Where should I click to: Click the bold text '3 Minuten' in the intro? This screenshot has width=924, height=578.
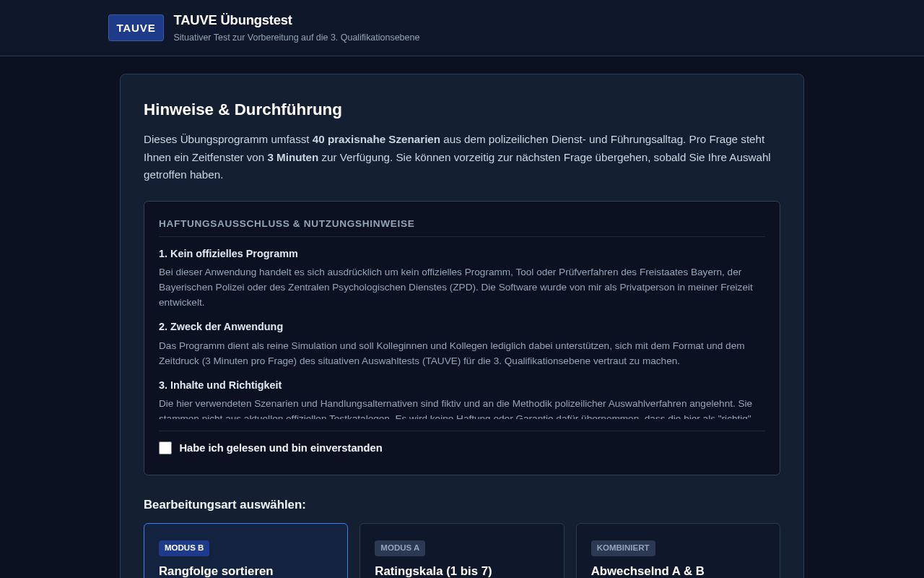(293, 158)
